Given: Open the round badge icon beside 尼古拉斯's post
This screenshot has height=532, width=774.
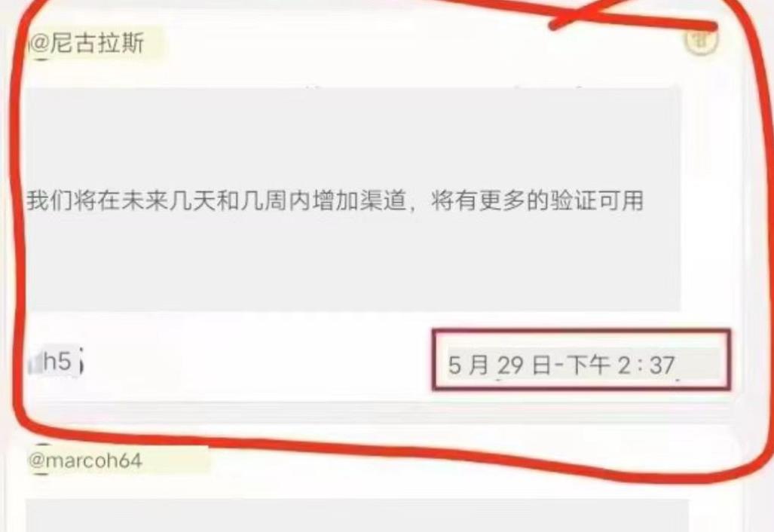Looking at the screenshot, I should click(701, 39).
